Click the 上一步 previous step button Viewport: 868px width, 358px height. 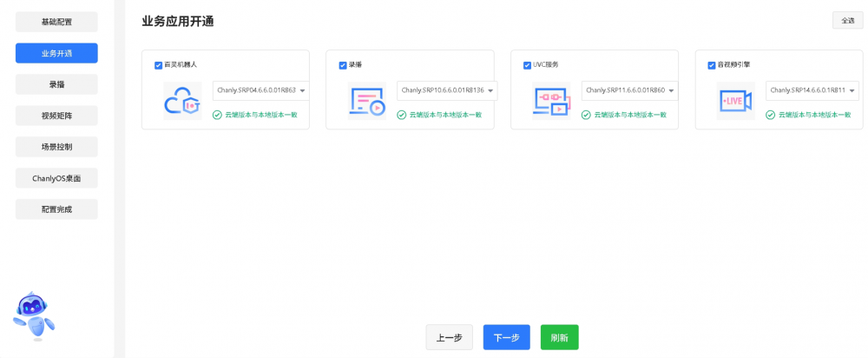449,337
